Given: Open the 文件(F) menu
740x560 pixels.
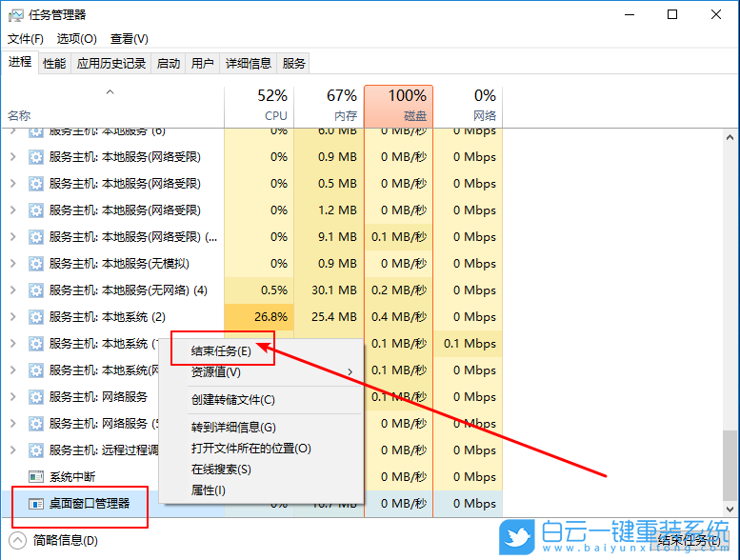Looking at the screenshot, I should (26, 39).
